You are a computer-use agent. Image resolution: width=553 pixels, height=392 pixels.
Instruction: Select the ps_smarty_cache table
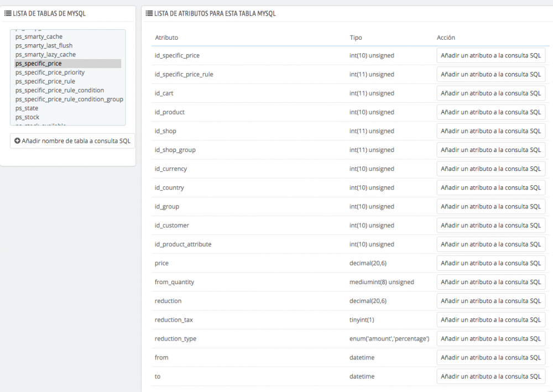click(x=39, y=36)
